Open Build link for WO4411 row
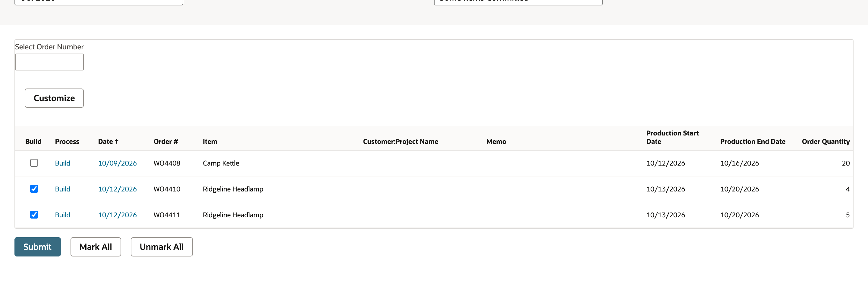 (63, 215)
